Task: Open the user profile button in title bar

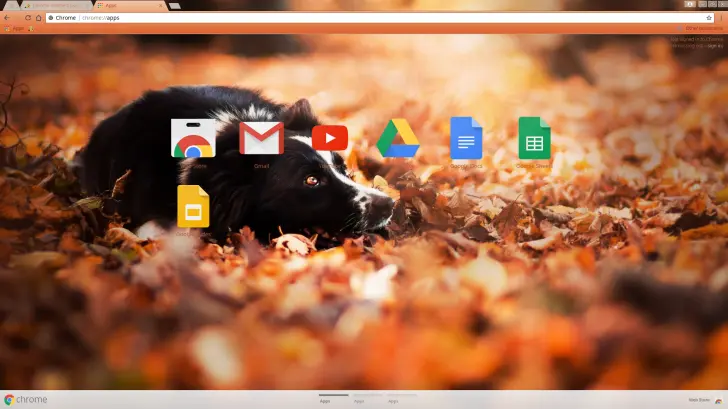Action: pos(690,4)
